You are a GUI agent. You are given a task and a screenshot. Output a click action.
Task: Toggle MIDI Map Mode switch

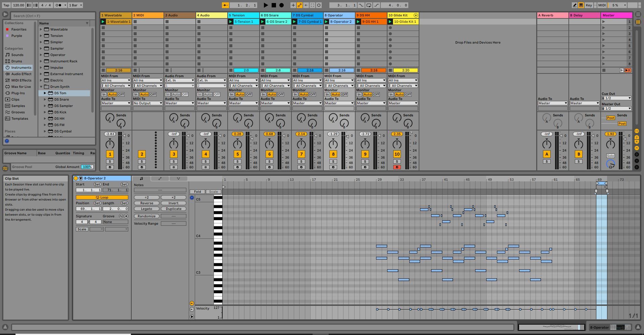coord(602,5)
